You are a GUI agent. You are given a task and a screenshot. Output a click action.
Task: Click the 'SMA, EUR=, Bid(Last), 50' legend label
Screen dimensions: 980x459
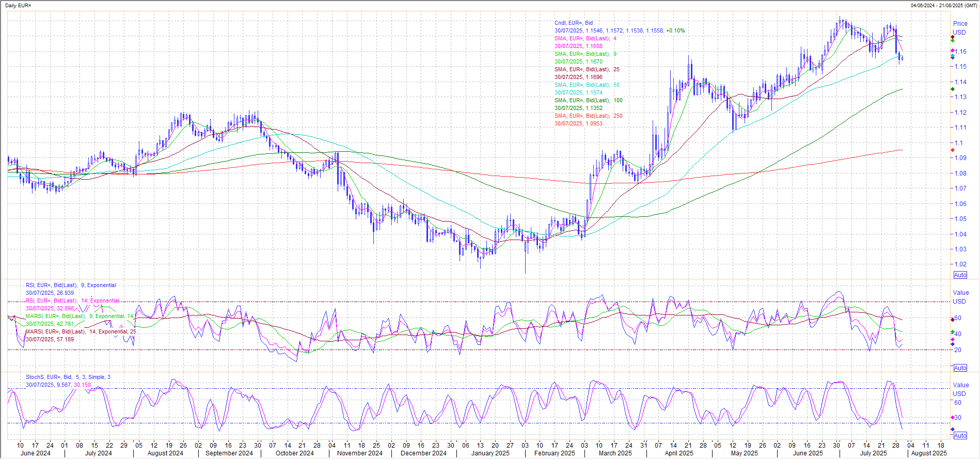coord(587,85)
